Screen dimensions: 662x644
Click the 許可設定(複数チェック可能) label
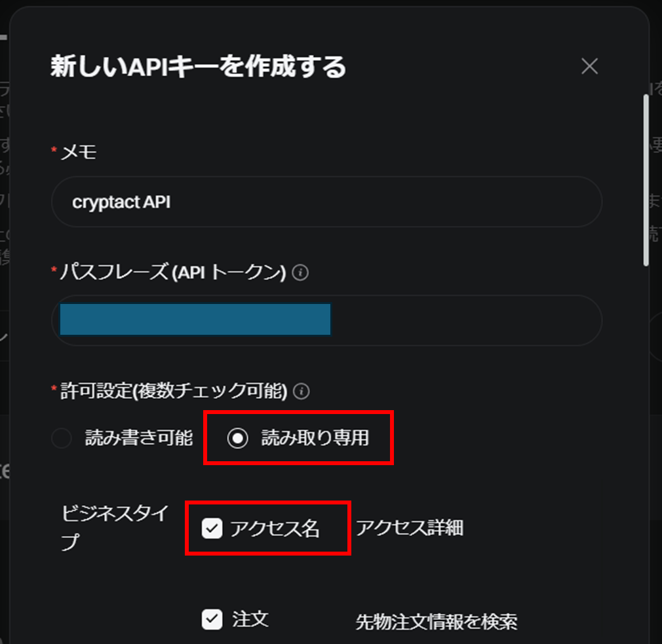tap(174, 391)
